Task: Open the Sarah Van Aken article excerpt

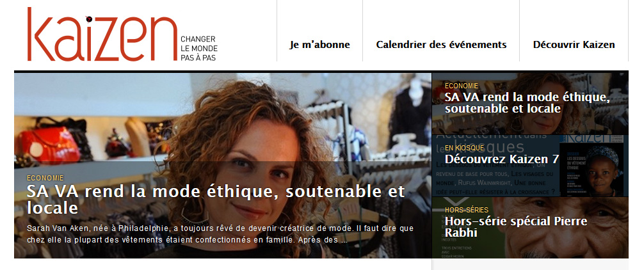Action: 220,234
